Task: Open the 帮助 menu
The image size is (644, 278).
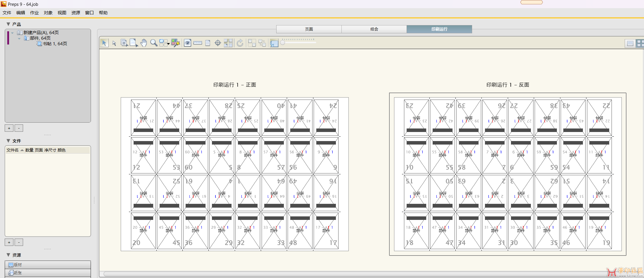Action: click(103, 13)
